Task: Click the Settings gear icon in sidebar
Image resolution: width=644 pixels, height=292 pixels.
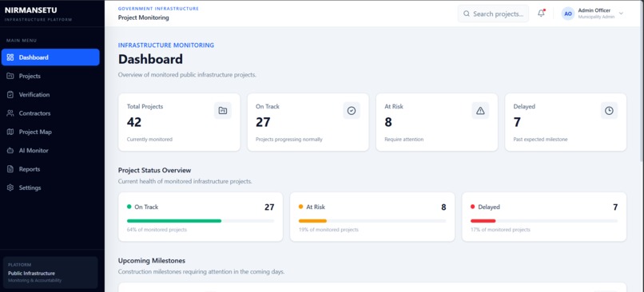Action: click(x=10, y=187)
